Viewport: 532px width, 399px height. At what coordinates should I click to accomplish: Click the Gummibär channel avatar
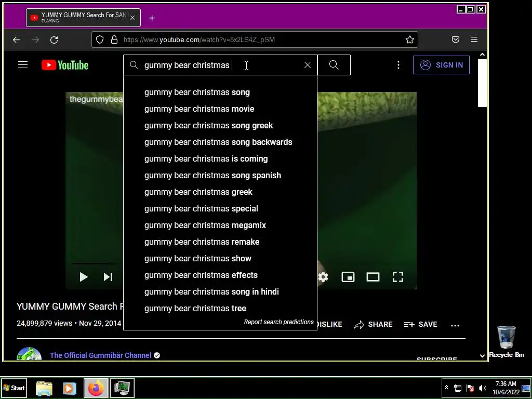pos(29,354)
